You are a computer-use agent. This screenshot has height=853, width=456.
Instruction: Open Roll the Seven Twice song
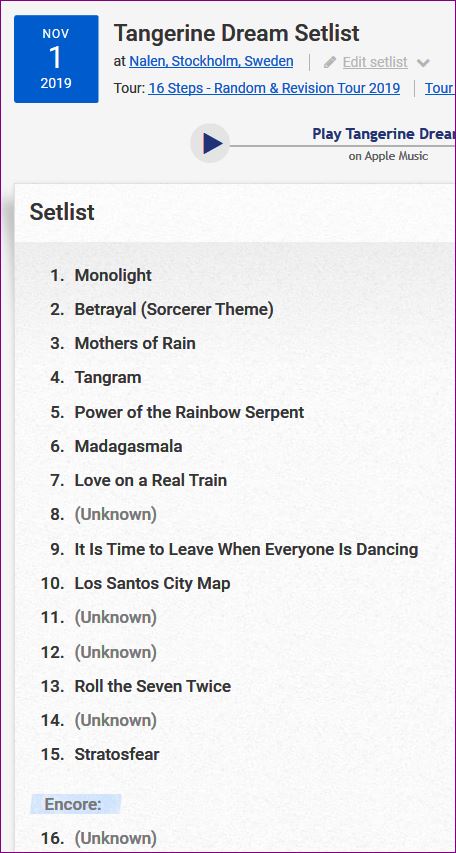(x=152, y=686)
